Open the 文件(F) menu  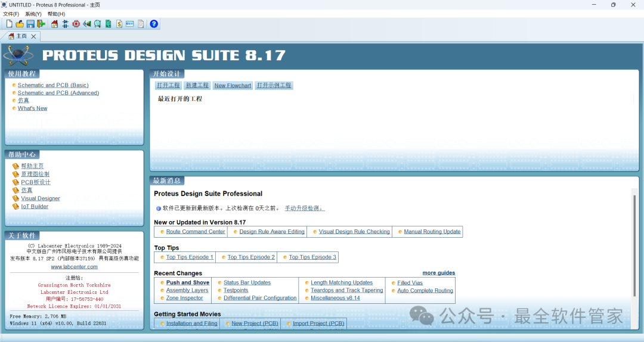pyautogui.click(x=11, y=14)
